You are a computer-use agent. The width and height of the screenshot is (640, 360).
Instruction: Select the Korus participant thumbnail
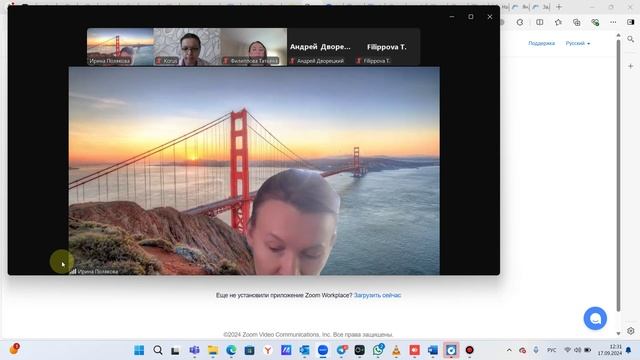coord(187,47)
